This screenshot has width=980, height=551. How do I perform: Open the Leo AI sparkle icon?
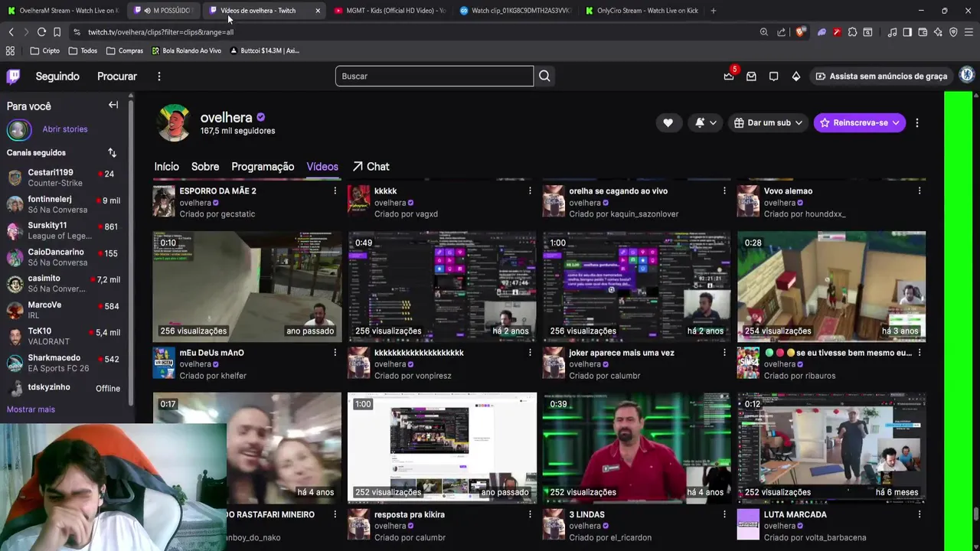point(938,32)
